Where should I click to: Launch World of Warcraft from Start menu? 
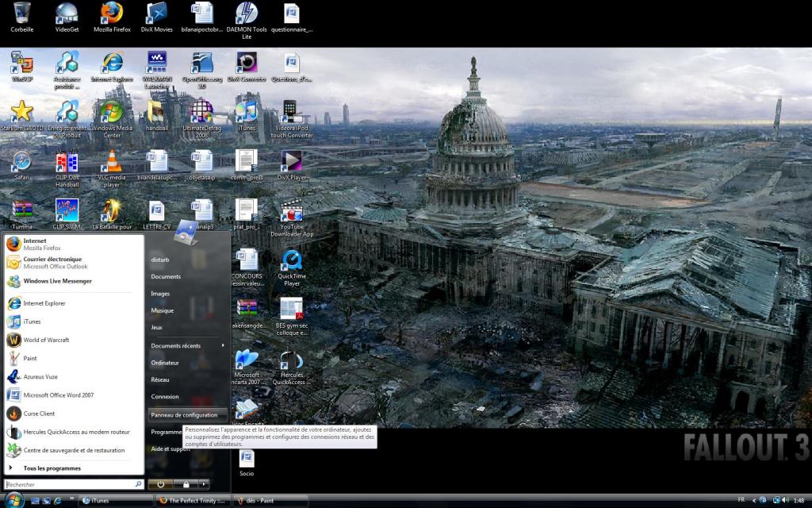pyautogui.click(x=74, y=340)
